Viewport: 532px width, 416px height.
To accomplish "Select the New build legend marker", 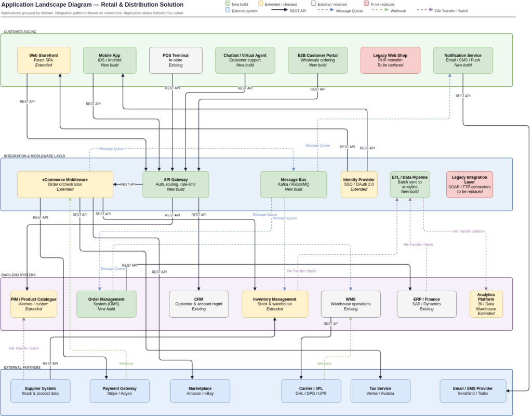I will pyautogui.click(x=227, y=3).
